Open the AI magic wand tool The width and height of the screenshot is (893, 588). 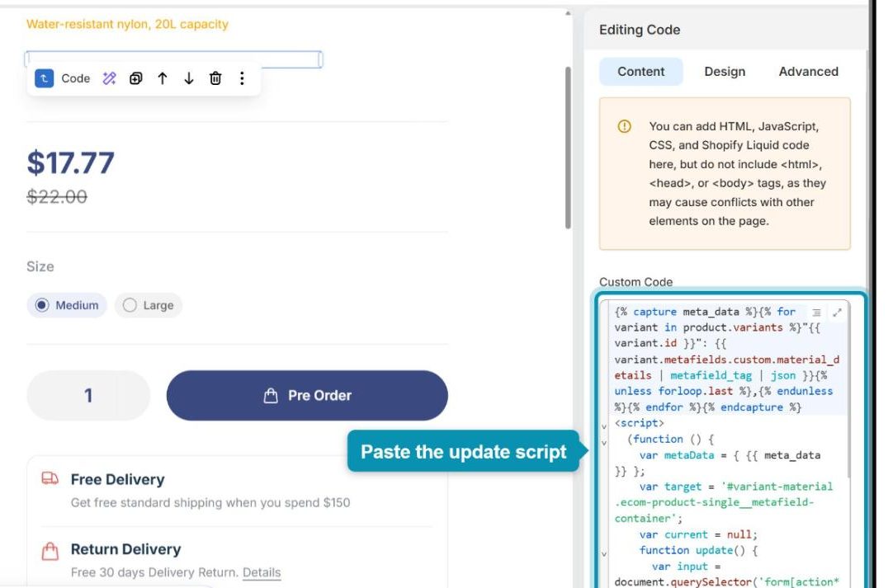(x=109, y=78)
